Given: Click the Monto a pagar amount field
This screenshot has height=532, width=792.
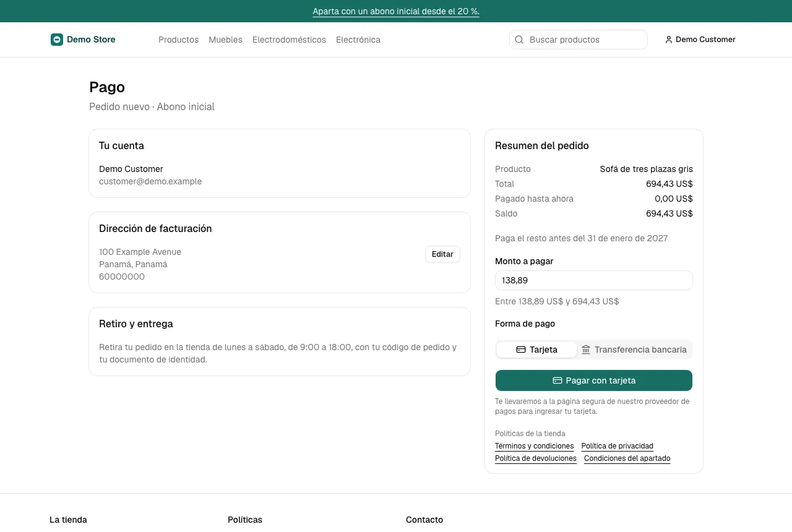Looking at the screenshot, I should click(x=594, y=280).
